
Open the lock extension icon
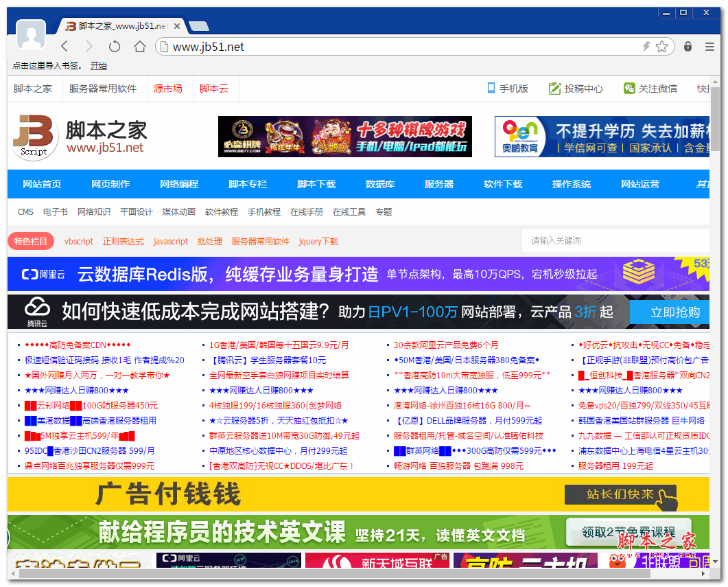688,47
